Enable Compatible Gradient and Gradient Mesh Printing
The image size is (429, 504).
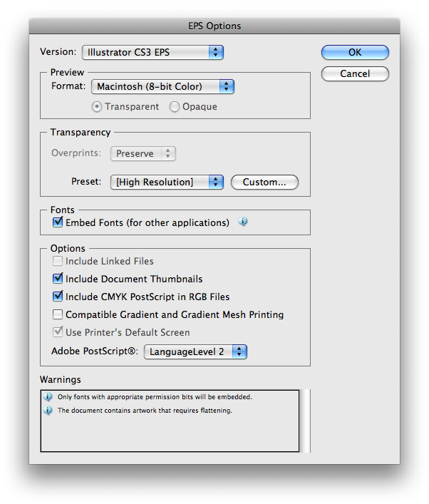(58, 314)
